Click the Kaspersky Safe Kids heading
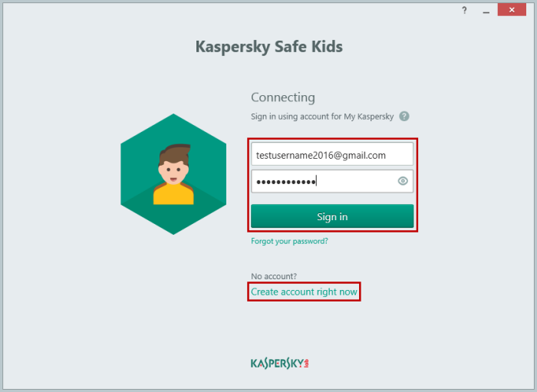Screen dimensions: 537x392 268,47
